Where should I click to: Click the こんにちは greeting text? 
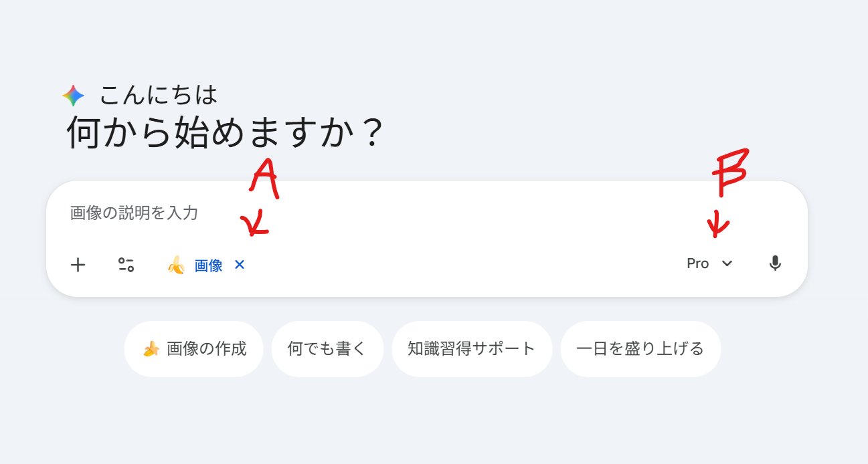pos(159,95)
